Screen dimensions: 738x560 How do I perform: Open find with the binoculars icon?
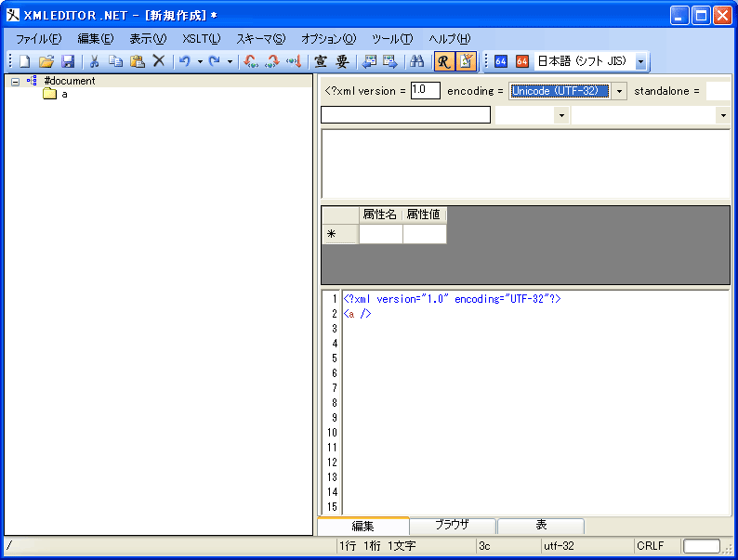coord(416,61)
